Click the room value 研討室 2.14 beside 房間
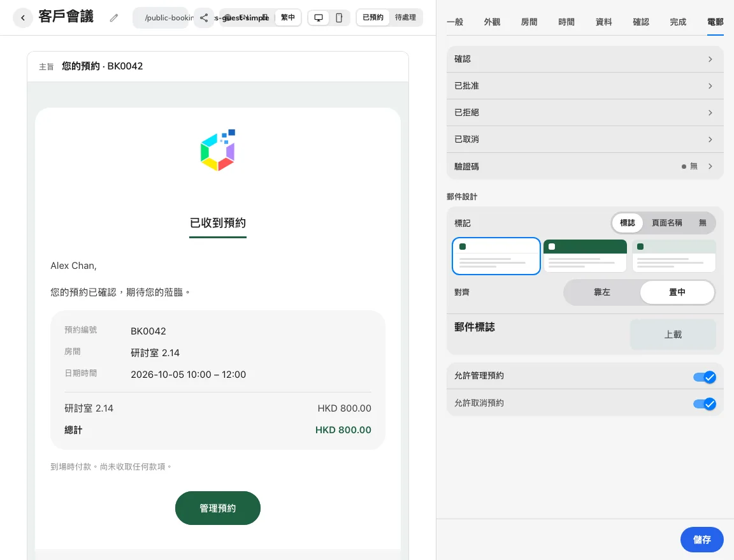The height and width of the screenshot is (560, 734). (155, 352)
